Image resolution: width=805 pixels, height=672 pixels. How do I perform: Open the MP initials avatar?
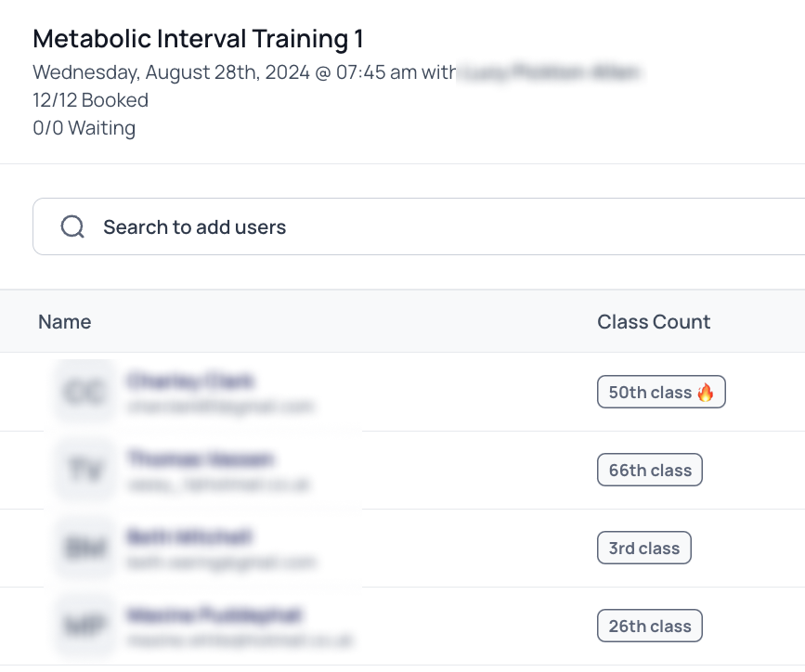pyautogui.click(x=84, y=626)
